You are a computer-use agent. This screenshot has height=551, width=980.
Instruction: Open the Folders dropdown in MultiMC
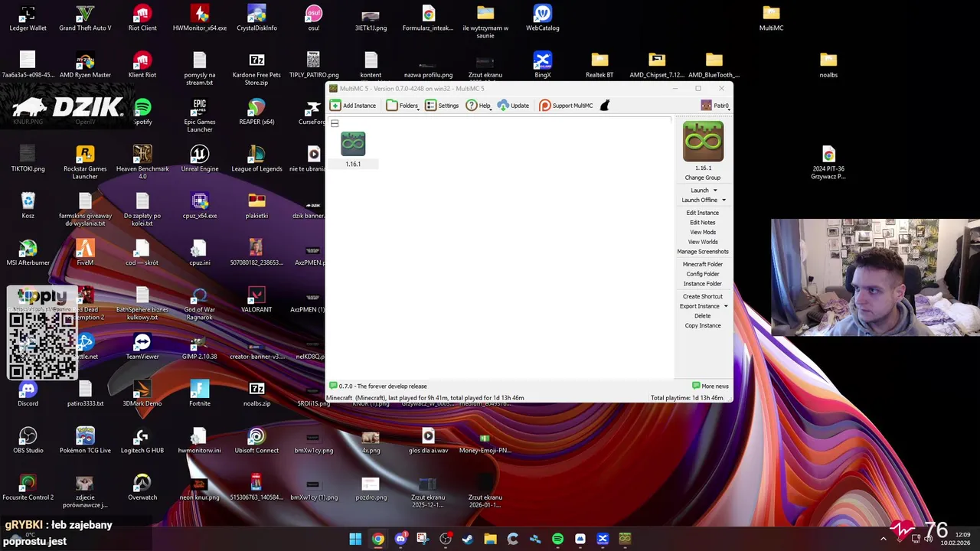[403, 106]
